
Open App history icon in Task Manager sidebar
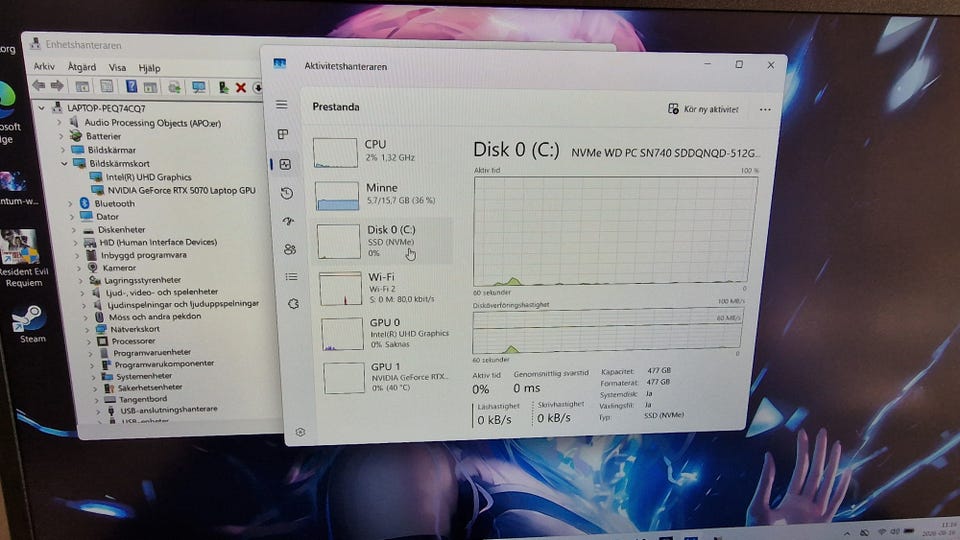point(287,193)
